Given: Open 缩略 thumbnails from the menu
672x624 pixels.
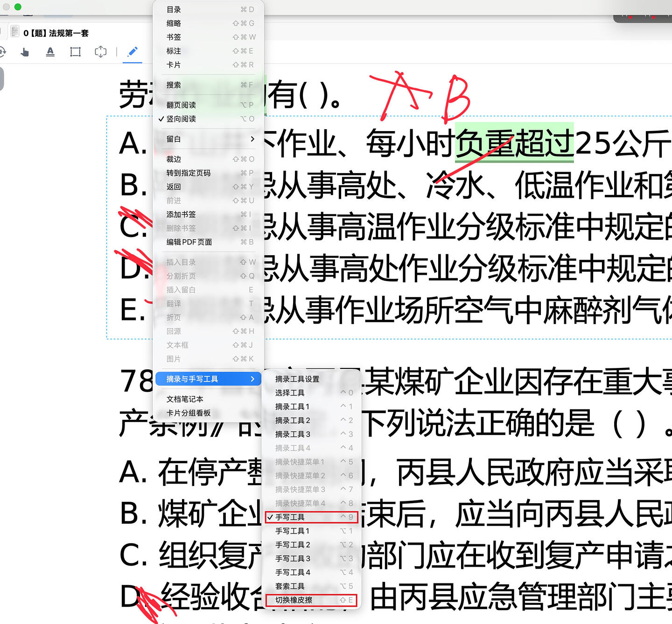Looking at the screenshot, I should click(x=208, y=23).
